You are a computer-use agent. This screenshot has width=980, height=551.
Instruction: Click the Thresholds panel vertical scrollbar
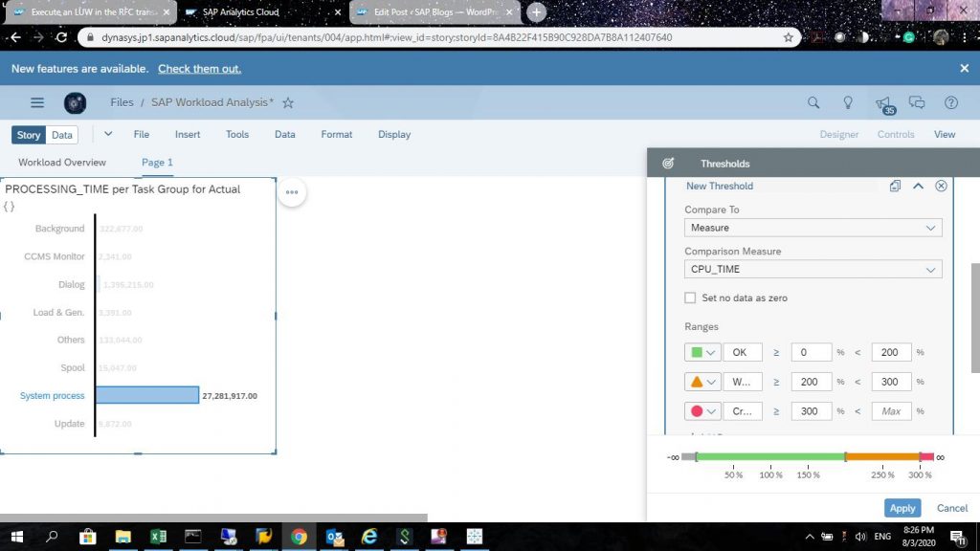975,318
